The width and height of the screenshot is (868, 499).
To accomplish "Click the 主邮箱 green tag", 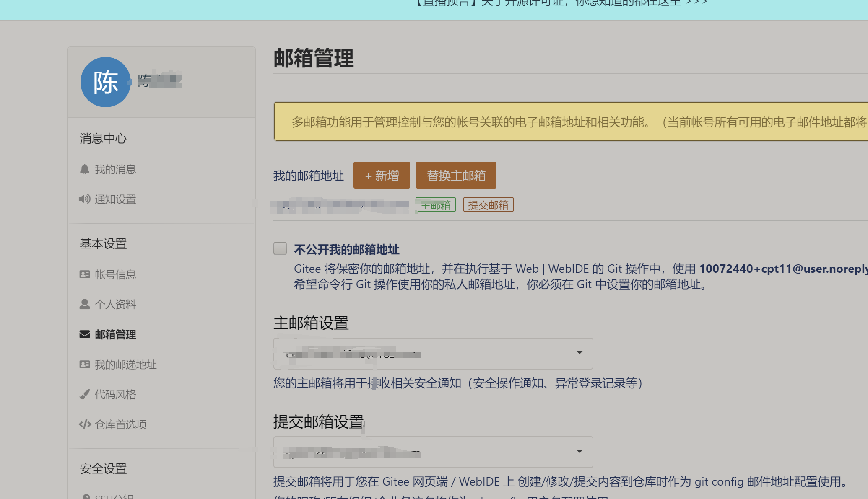I will pyautogui.click(x=435, y=205).
